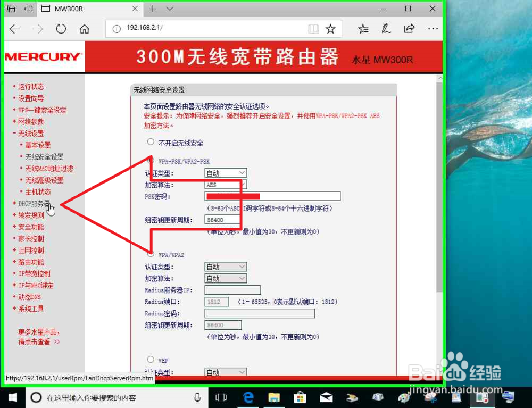Select the WPA-PSK/WPA2-PSK security option
The width and height of the screenshot is (532, 408).
pyautogui.click(x=151, y=160)
